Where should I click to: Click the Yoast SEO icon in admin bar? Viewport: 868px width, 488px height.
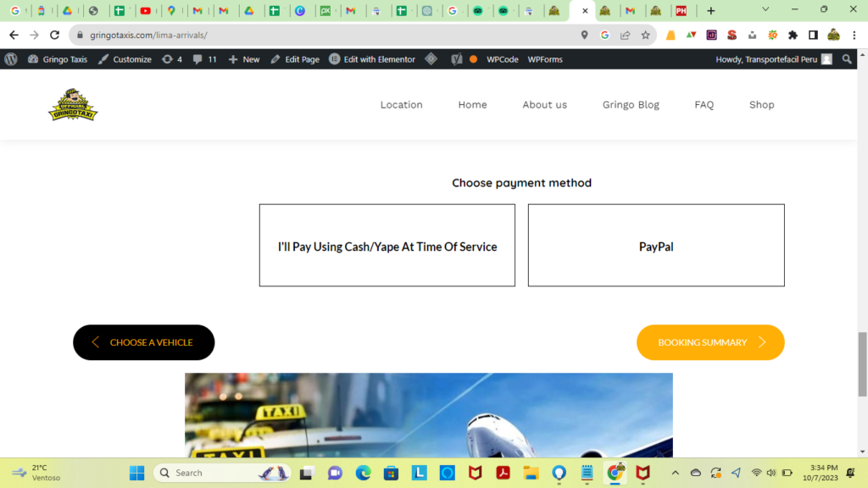coord(456,59)
